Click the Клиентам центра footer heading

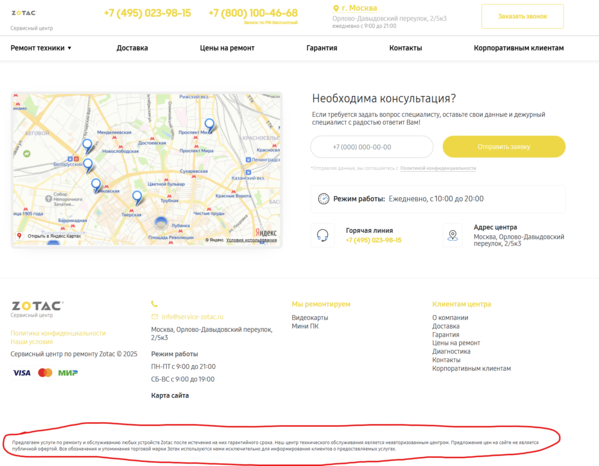point(461,304)
